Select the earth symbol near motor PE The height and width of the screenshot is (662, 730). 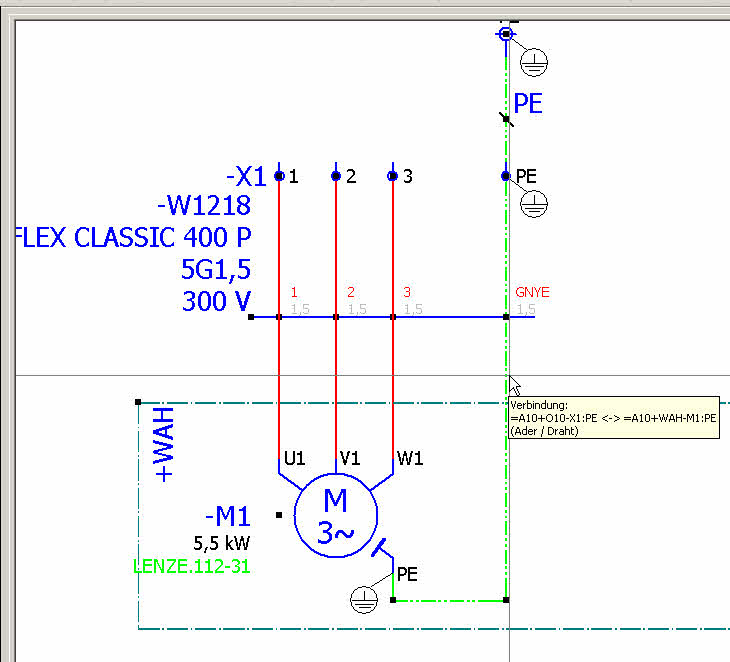click(x=364, y=600)
